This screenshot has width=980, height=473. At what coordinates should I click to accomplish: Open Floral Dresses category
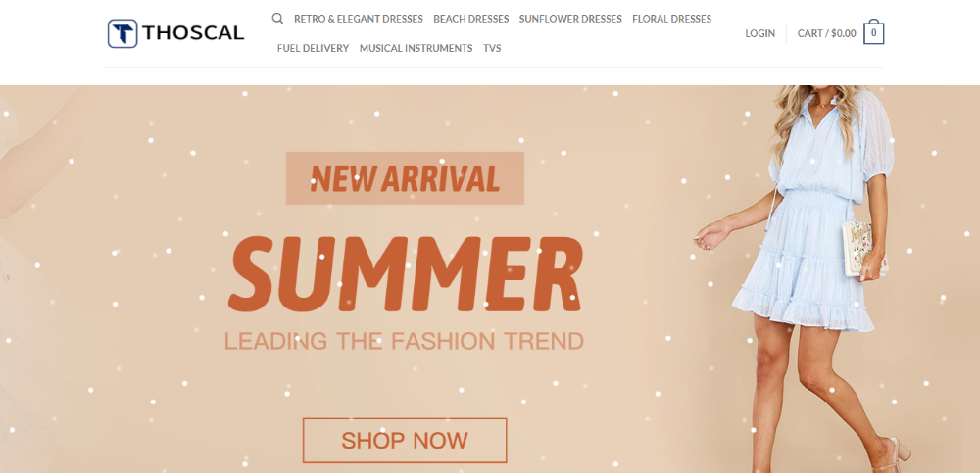(x=671, y=19)
